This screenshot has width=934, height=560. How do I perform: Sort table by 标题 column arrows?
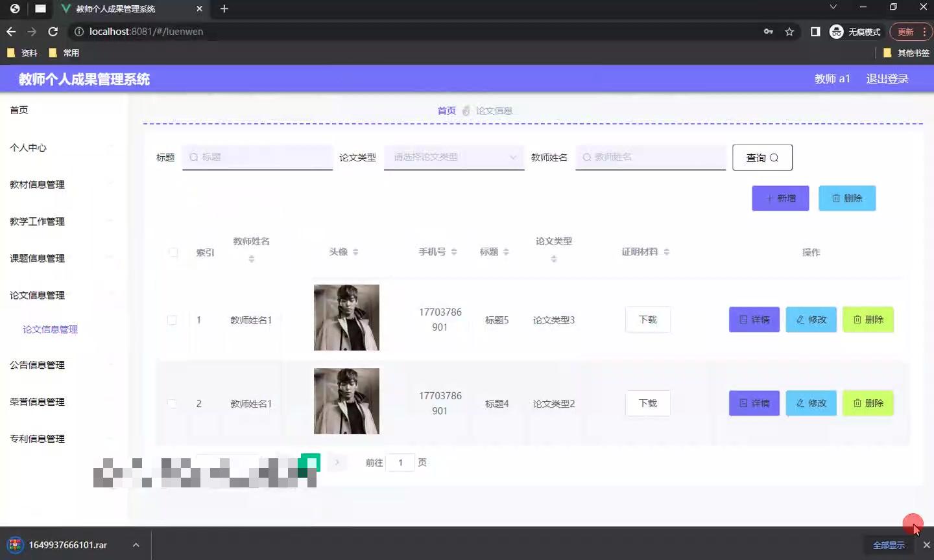coord(506,251)
